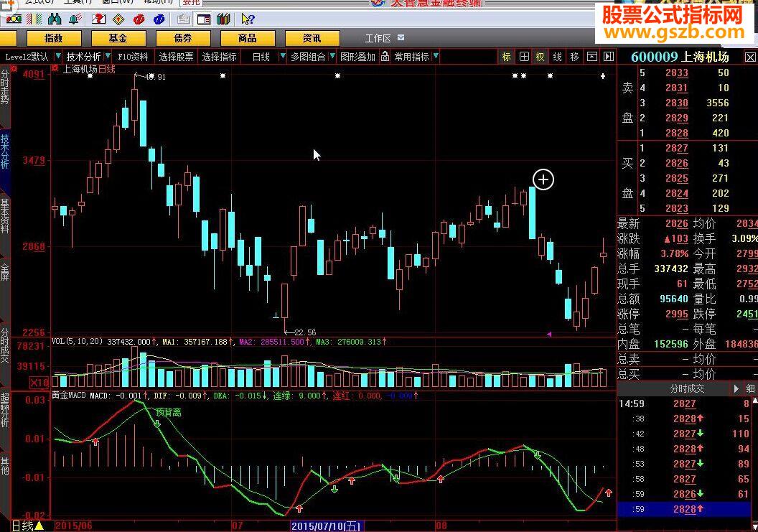
Task: Click the red circle info icon
Action: click(139, 19)
